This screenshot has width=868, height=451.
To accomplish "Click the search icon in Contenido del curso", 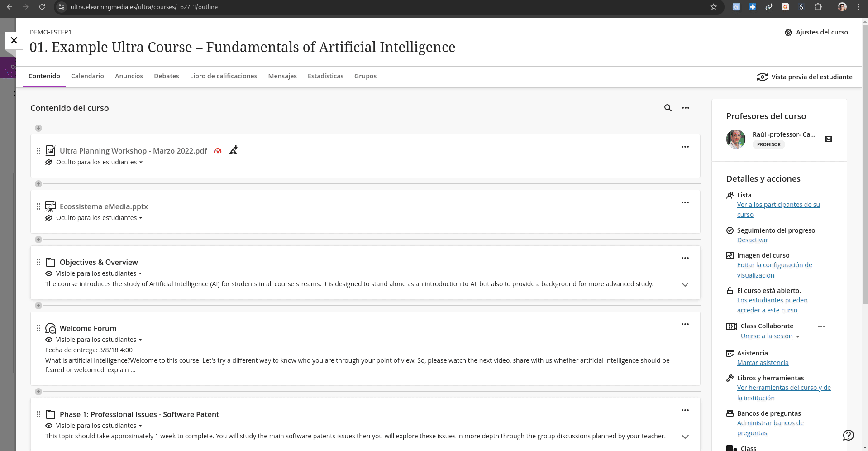I will tap(668, 108).
